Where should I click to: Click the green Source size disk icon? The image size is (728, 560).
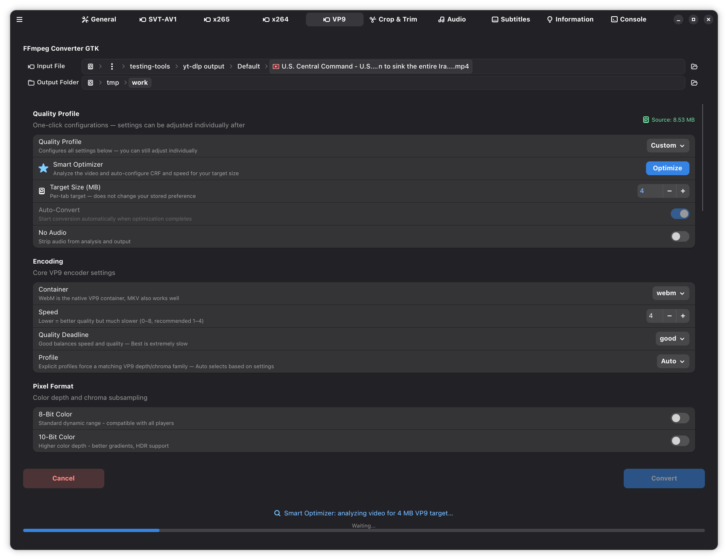[646, 120]
